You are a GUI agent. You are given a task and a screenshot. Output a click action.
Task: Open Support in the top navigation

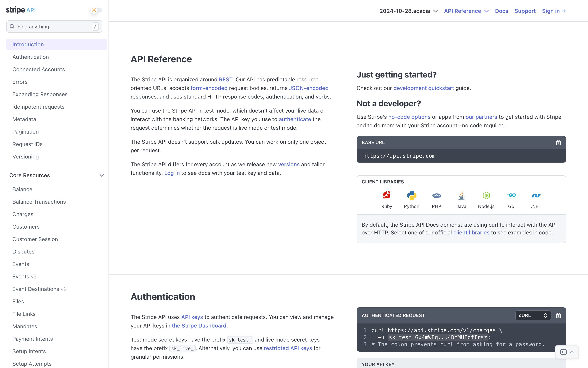[x=525, y=11]
